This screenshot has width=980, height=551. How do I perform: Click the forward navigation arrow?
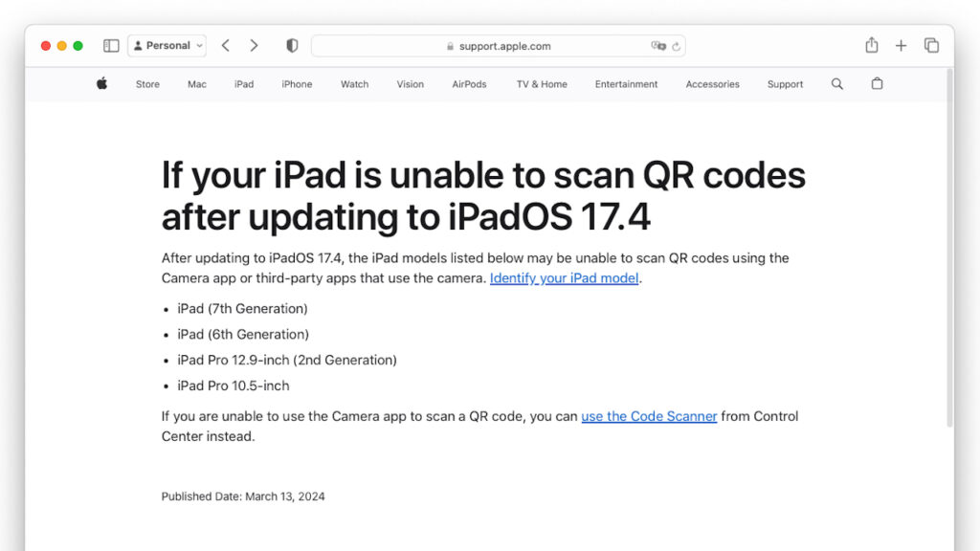(x=255, y=45)
